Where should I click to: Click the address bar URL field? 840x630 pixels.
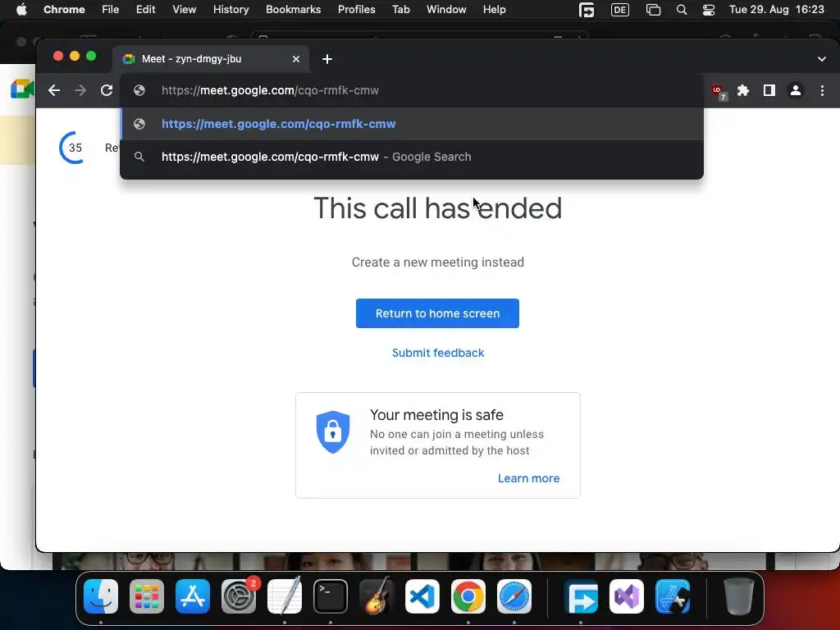(412, 90)
